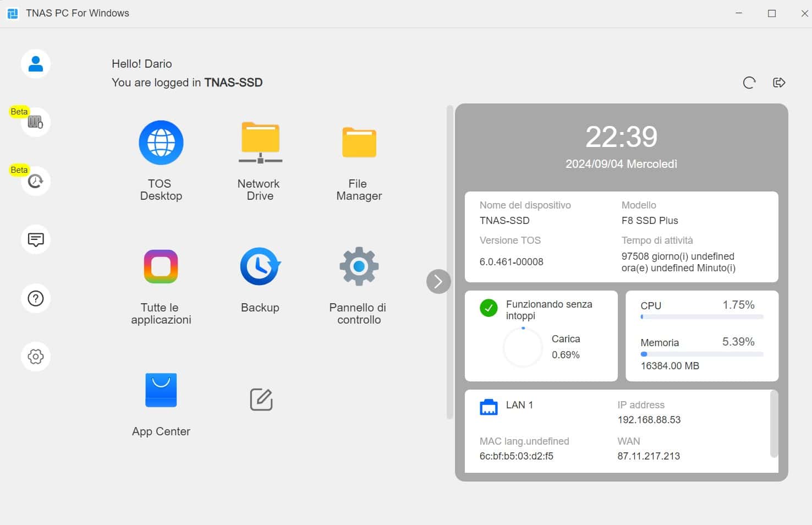Viewport: 812px width, 525px height.
Task: Open the settings gear in sidebar
Action: click(x=36, y=357)
